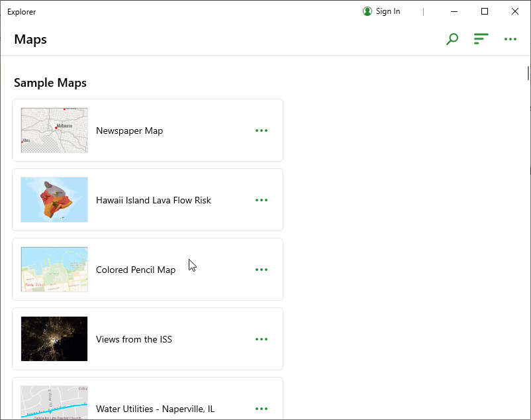
Task: Minimize the Explorer window
Action: click(454, 11)
